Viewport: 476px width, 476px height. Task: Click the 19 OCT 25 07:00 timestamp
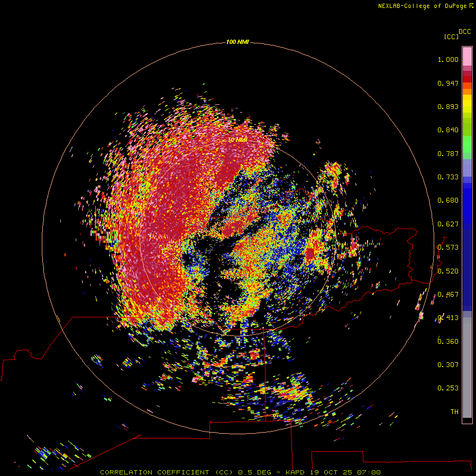click(x=345, y=472)
